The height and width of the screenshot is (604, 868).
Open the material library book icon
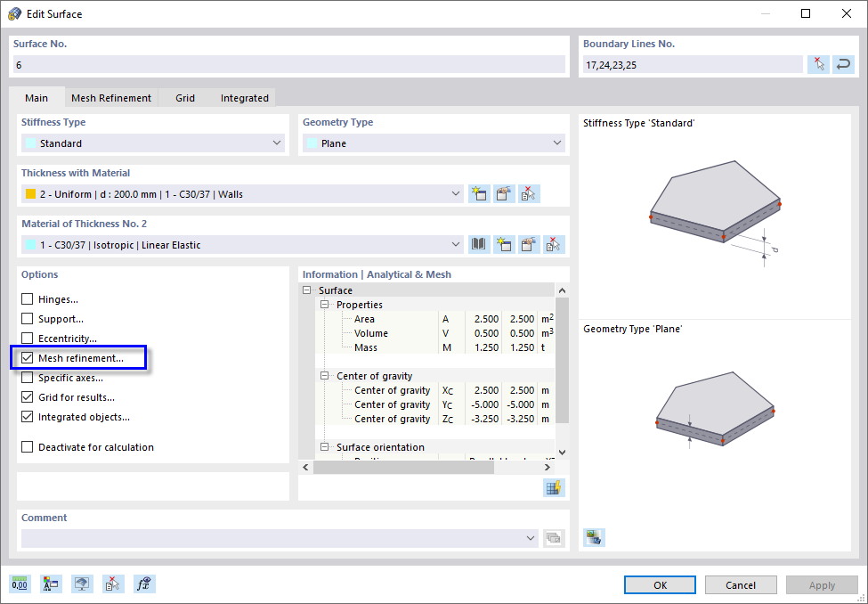click(478, 243)
